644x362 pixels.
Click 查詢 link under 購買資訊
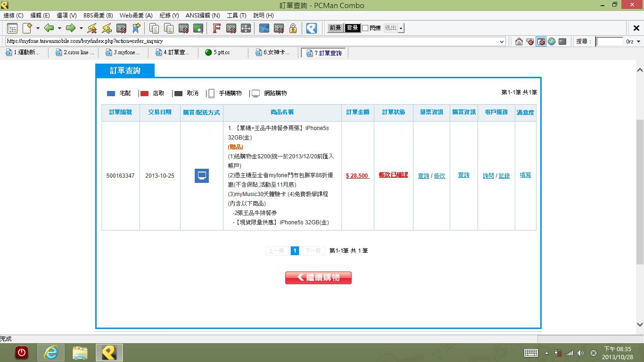464,175
